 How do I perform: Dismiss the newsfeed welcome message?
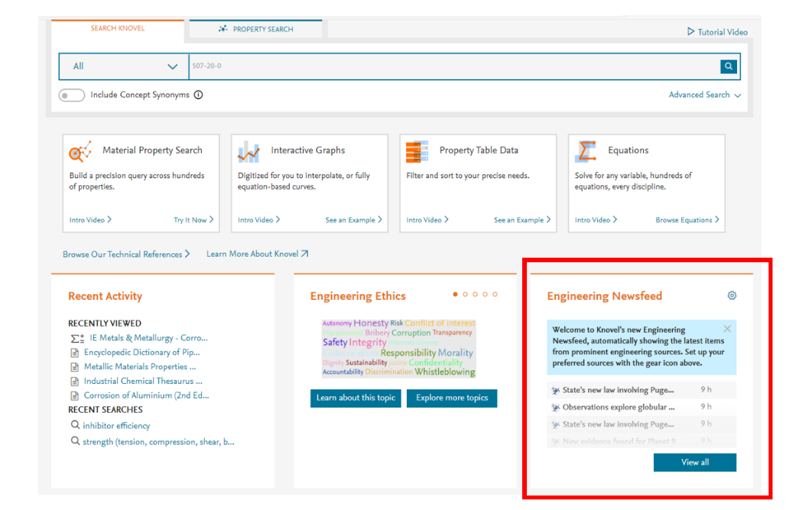point(727,329)
